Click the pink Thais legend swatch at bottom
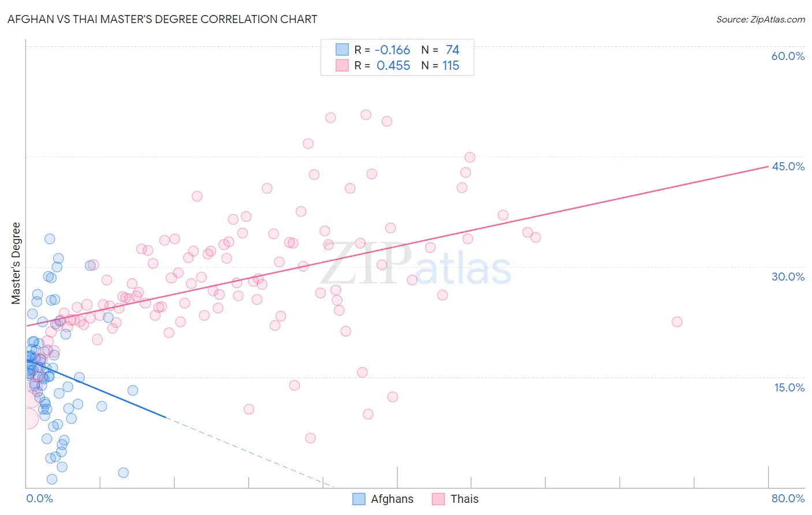The width and height of the screenshot is (812, 515). click(x=438, y=499)
